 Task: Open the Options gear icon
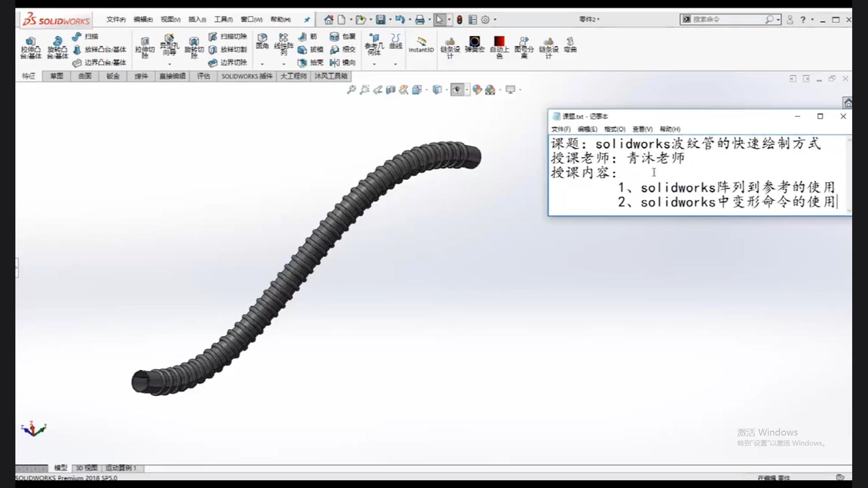pyautogui.click(x=485, y=19)
